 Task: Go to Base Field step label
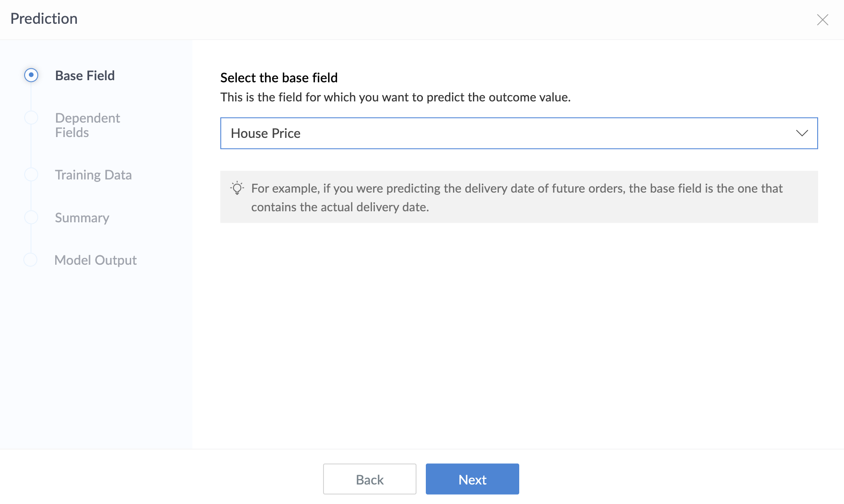(x=85, y=76)
